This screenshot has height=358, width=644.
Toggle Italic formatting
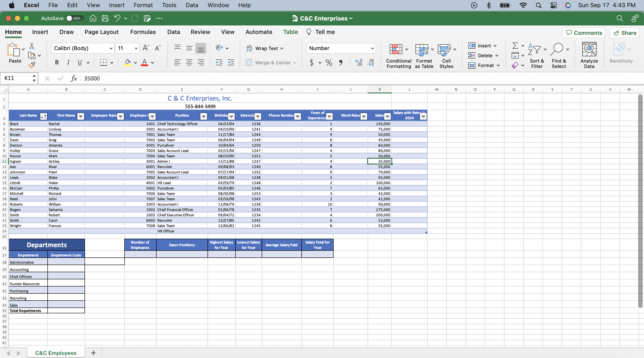(x=68, y=62)
